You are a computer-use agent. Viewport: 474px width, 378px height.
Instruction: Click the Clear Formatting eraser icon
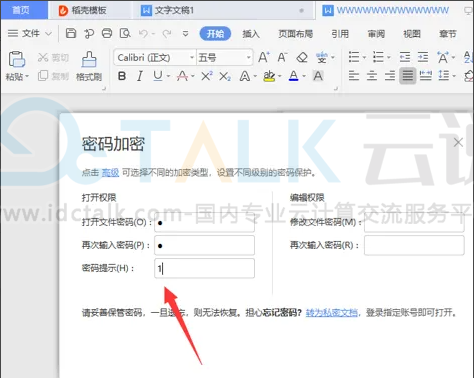(x=302, y=57)
